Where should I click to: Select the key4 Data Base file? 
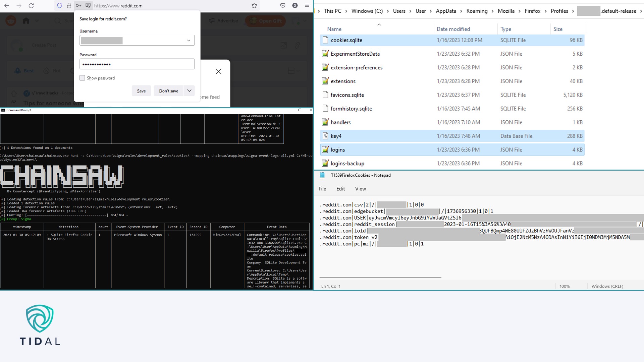[336, 136]
